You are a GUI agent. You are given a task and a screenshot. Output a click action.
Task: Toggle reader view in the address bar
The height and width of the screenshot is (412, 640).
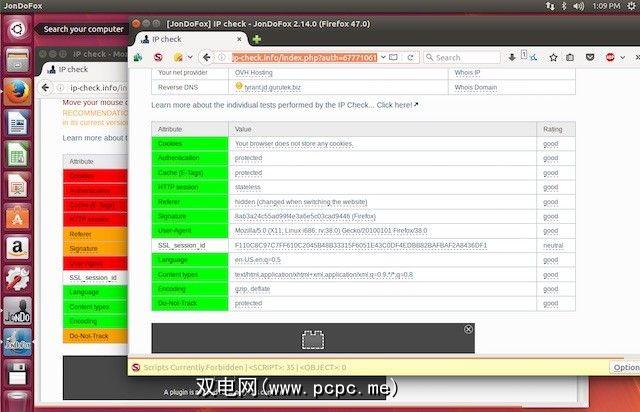click(393, 58)
